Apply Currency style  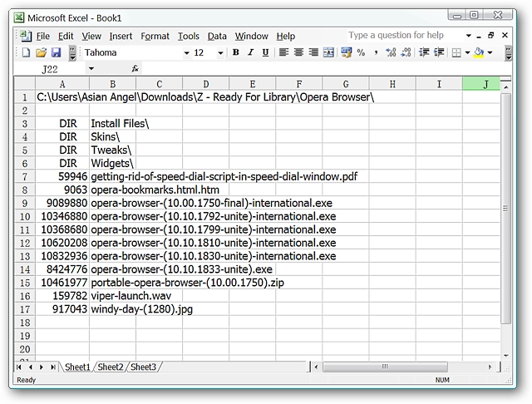click(x=347, y=52)
